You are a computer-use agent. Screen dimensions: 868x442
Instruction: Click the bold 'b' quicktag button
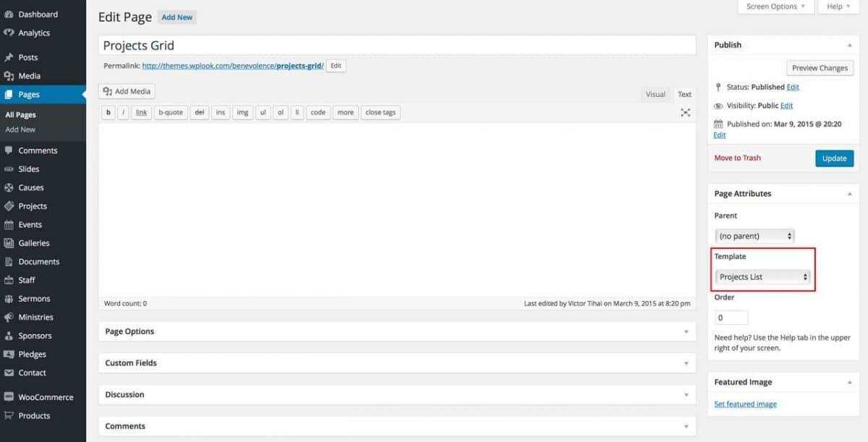(x=109, y=113)
